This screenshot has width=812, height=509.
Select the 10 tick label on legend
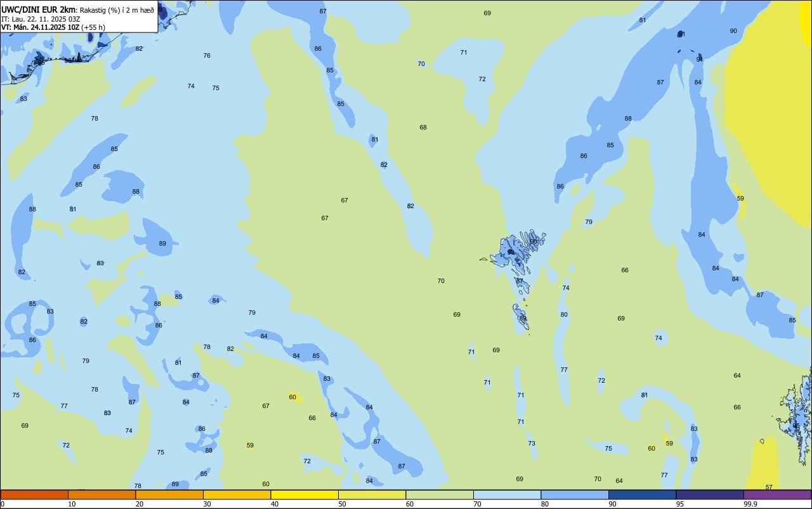click(72, 504)
